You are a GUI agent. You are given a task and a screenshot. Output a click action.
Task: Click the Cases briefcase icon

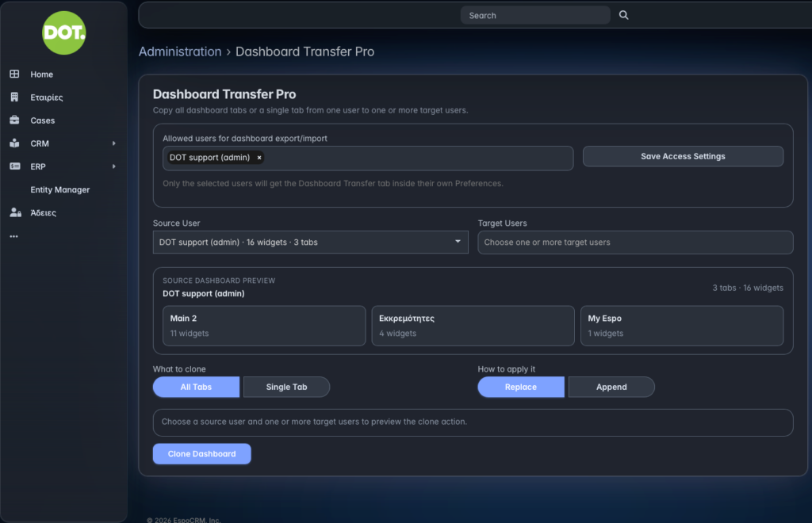coord(14,120)
